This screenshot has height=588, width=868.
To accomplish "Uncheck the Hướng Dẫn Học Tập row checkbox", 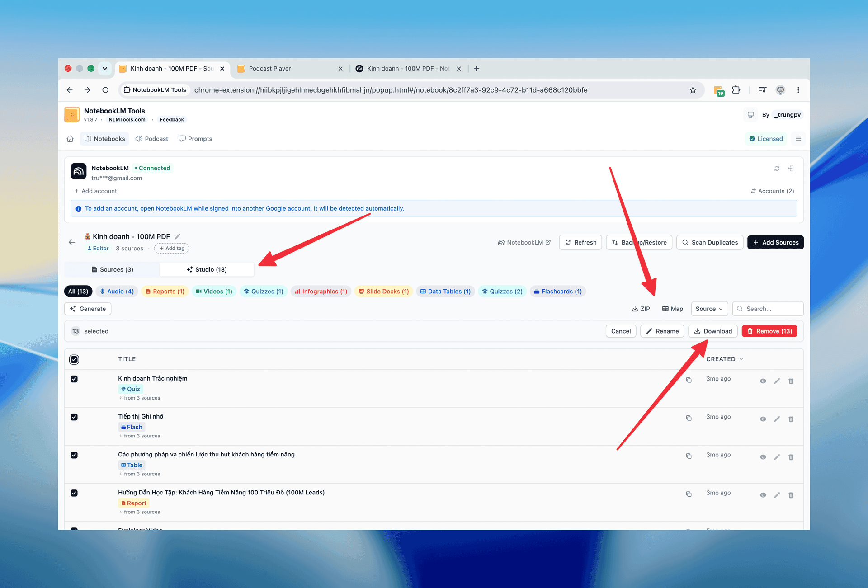I will click(74, 493).
